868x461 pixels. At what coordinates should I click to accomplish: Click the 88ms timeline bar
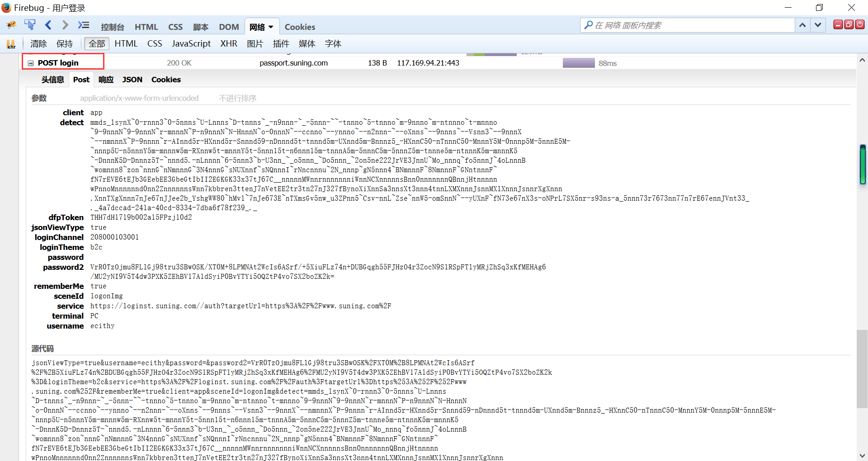[x=579, y=63]
